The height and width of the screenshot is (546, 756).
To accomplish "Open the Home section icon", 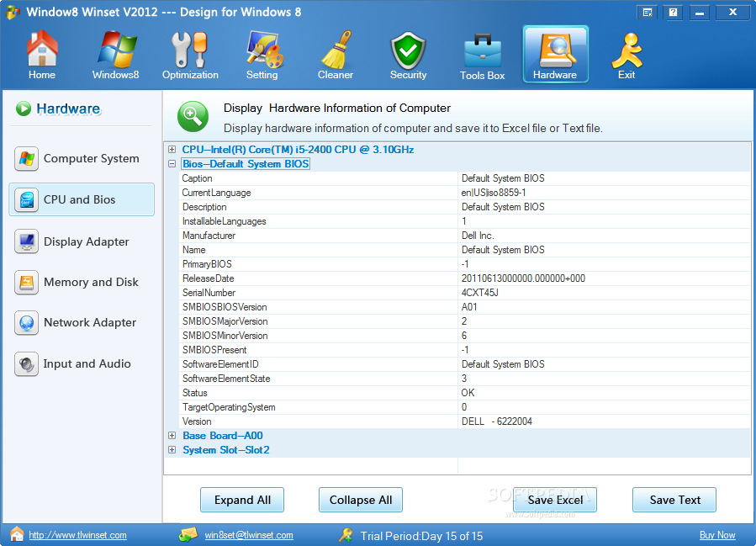I will coord(42,48).
